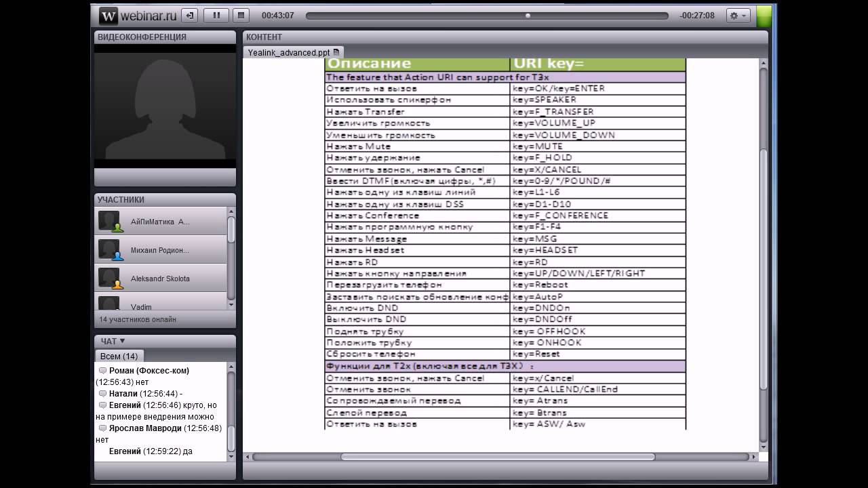Click '14 участников онлайн' status text

click(x=138, y=319)
